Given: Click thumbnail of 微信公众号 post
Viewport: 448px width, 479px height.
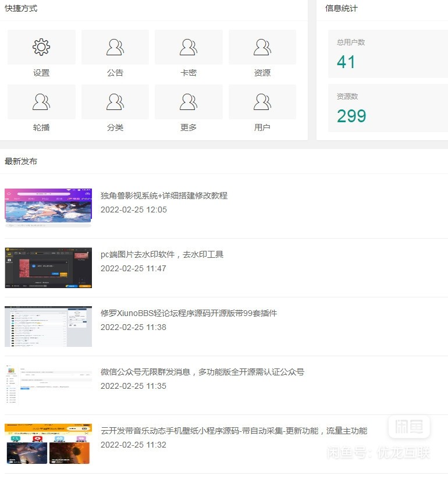Looking at the screenshot, I should (x=48, y=385).
